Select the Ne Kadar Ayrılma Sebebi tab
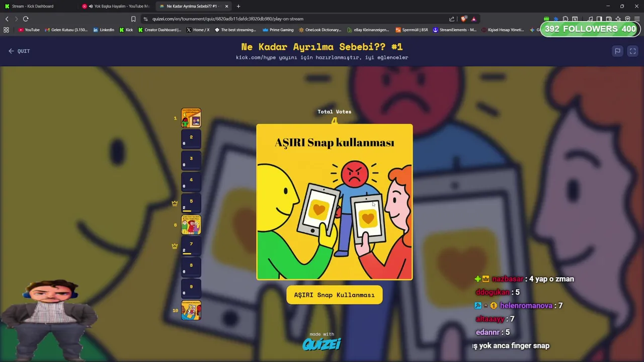This screenshot has width=644, height=362. 194,6
